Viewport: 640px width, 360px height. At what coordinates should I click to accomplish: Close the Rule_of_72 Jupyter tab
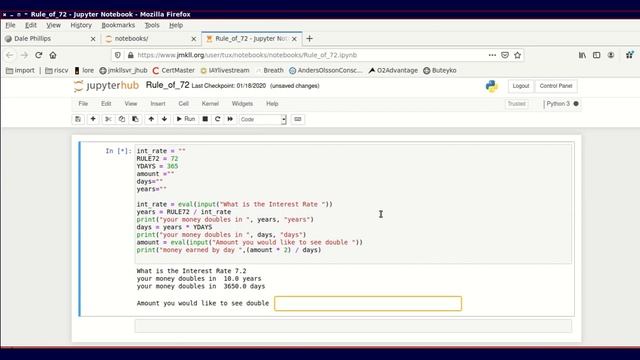[x=294, y=39]
